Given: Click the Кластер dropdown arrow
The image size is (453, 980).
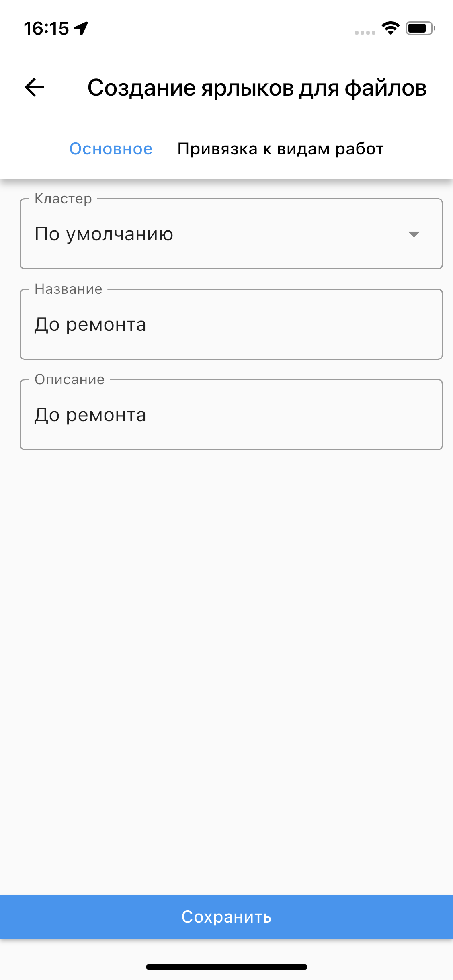Looking at the screenshot, I should pyautogui.click(x=414, y=234).
